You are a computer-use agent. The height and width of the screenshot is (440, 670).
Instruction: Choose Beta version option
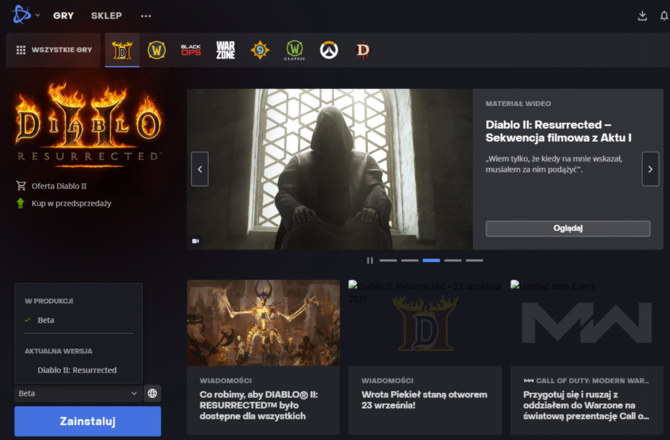click(46, 320)
